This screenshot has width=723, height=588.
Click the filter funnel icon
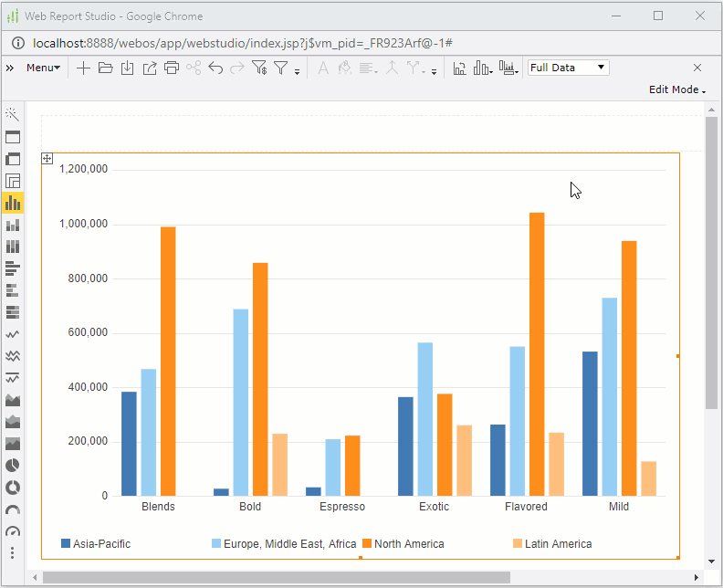(281, 68)
